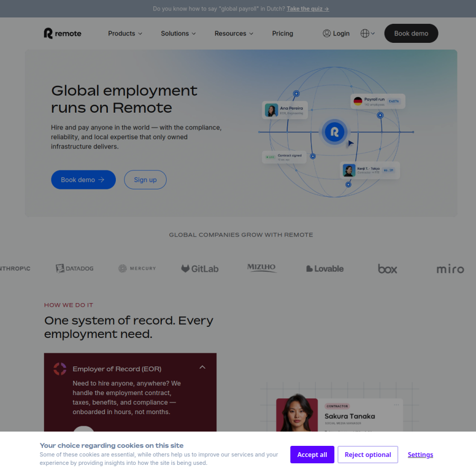Open the globe language selector

coord(368,33)
